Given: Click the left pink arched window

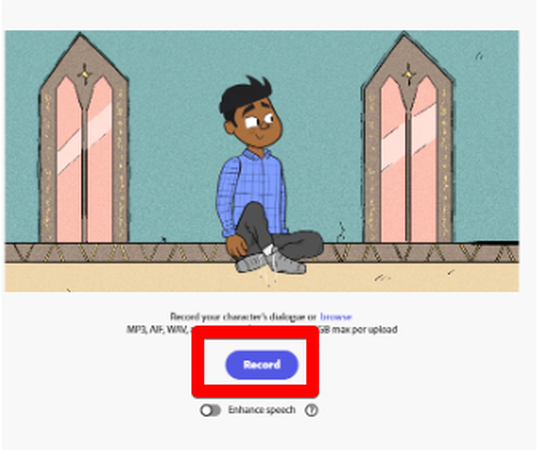Looking at the screenshot, I should [84, 158].
